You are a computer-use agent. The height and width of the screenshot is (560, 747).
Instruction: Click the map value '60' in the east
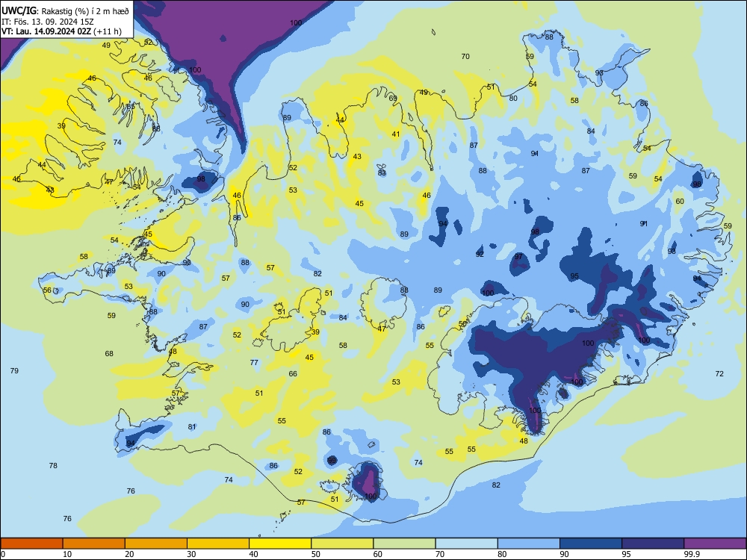(x=680, y=201)
